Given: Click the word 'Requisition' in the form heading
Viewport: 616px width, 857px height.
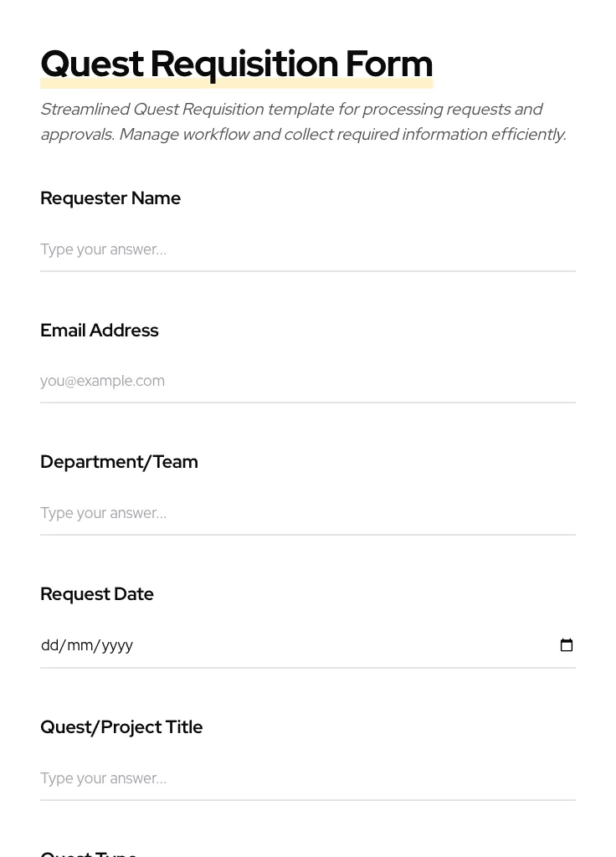Looking at the screenshot, I should point(244,64).
